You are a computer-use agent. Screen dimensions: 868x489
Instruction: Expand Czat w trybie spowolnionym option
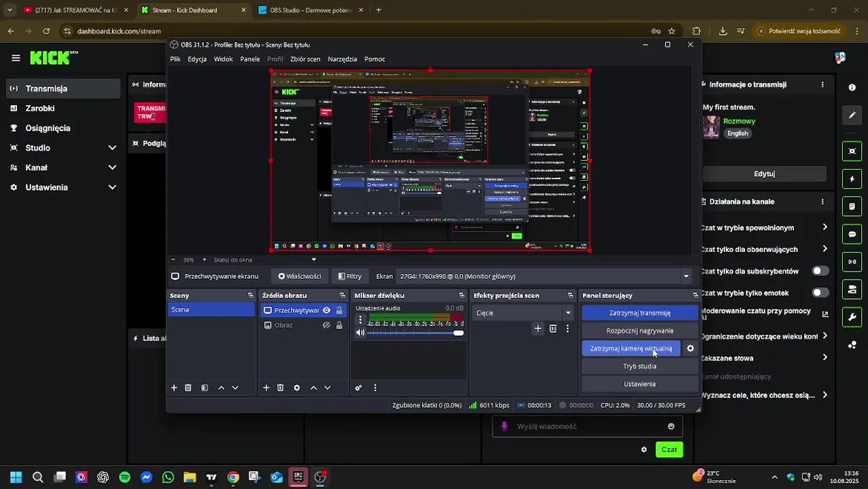825,228
